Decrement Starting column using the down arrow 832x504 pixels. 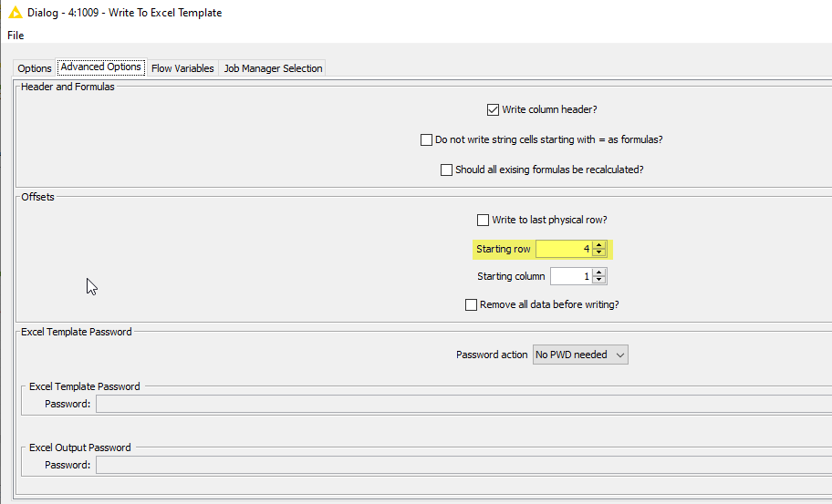tap(598, 281)
